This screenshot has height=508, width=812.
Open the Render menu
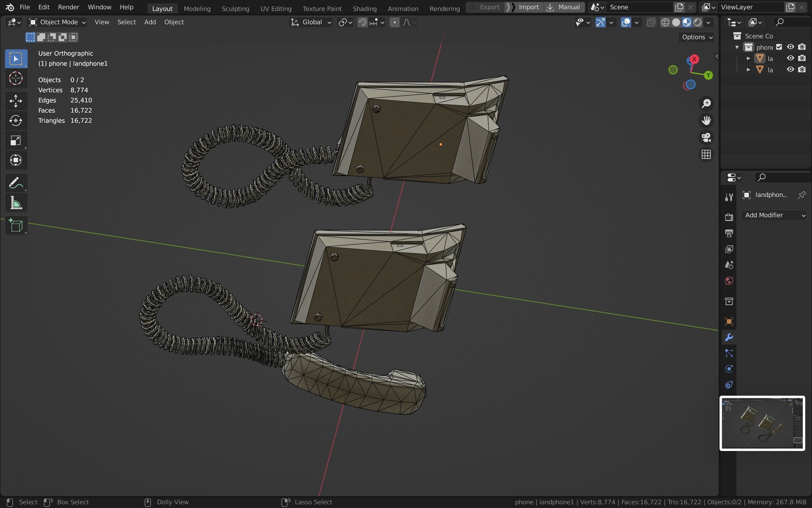[x=69, y=7]
